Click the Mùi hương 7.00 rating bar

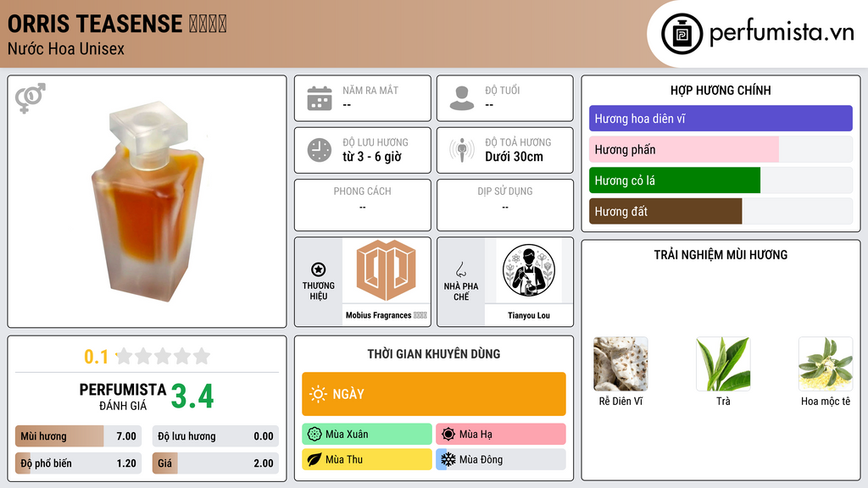[78, 436]
